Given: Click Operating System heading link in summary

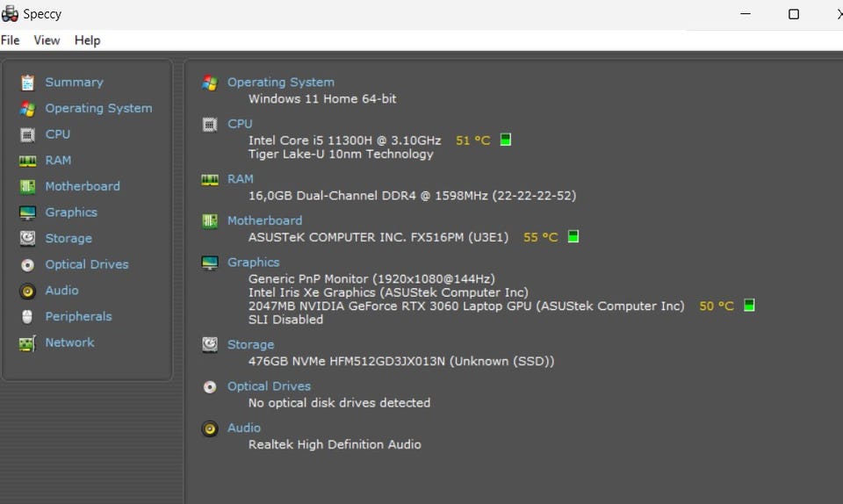Looking at the screenshot, I should [281, 83].
